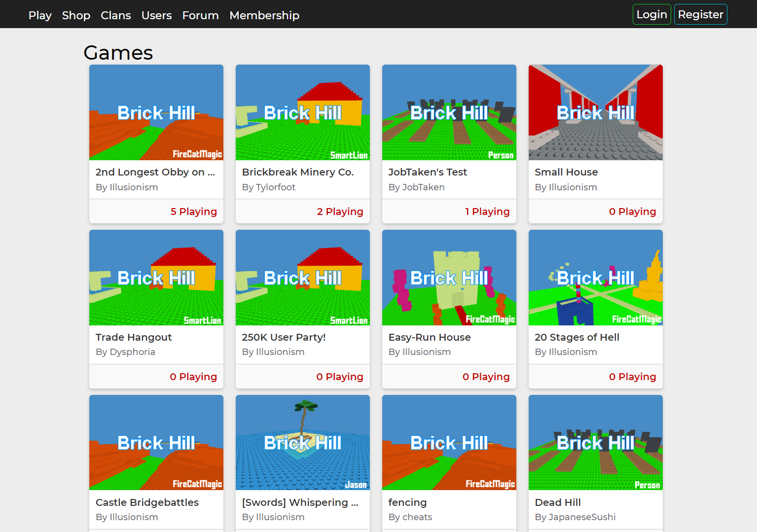
Task: View the Membership page
Action: [264, 15]
